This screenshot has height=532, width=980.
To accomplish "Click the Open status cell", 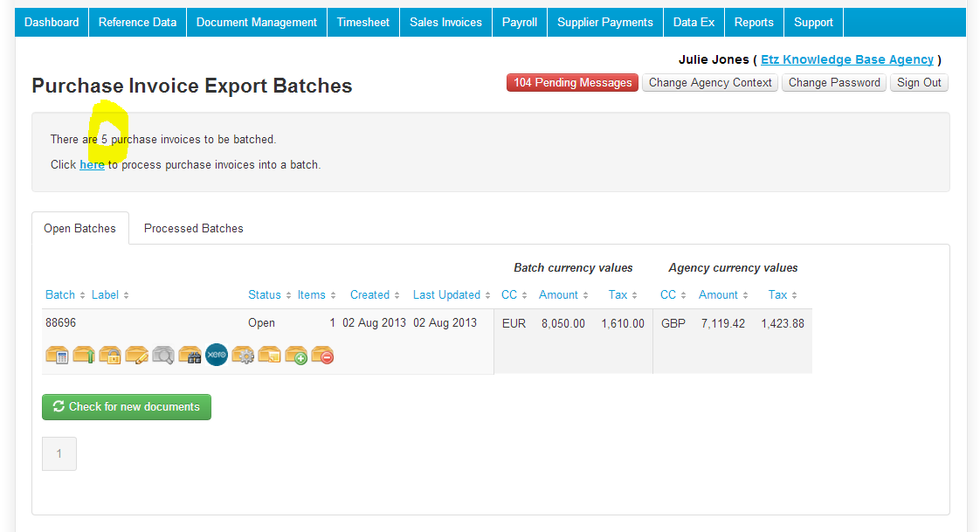I will coord(261,323).
